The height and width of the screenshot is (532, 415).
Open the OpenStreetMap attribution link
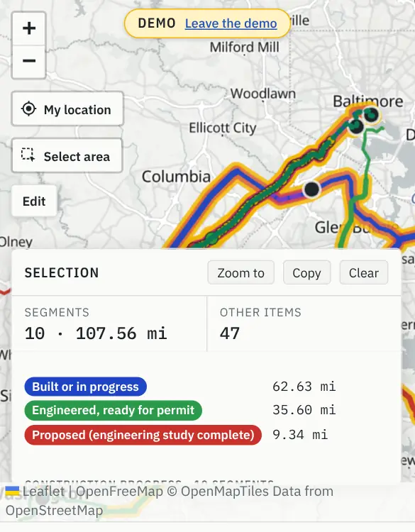(55, 511)
